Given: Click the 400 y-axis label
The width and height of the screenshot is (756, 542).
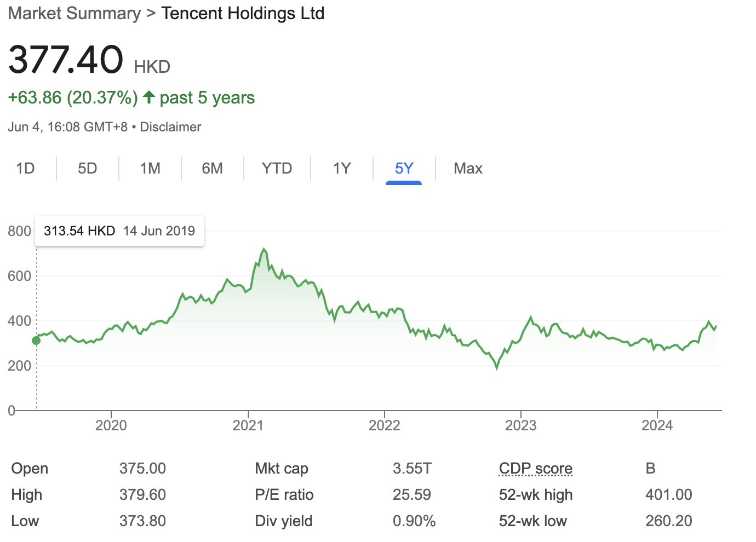Looking at the screenshot, I should (x=19, y=321).
